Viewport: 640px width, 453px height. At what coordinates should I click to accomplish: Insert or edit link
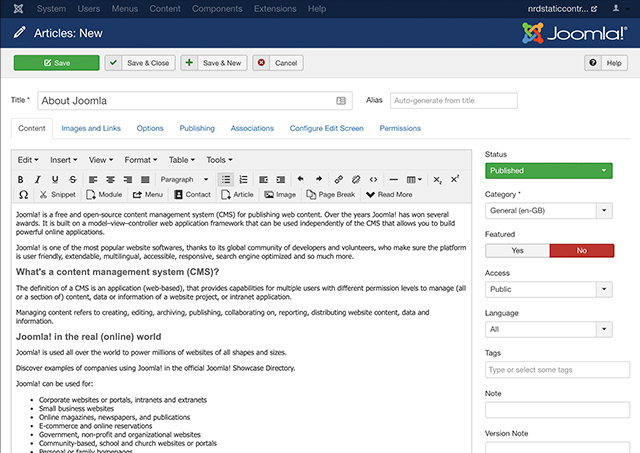pyautogui.click(x=338, y=180)
